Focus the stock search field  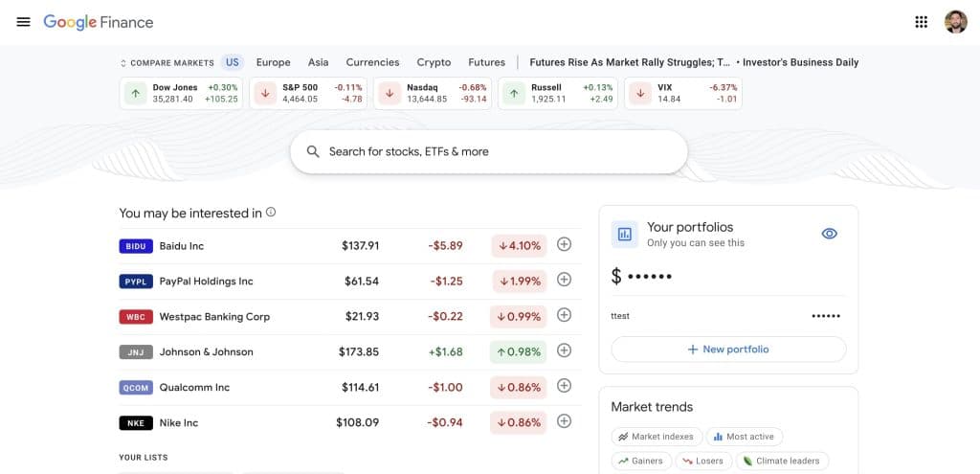[489, 151]
